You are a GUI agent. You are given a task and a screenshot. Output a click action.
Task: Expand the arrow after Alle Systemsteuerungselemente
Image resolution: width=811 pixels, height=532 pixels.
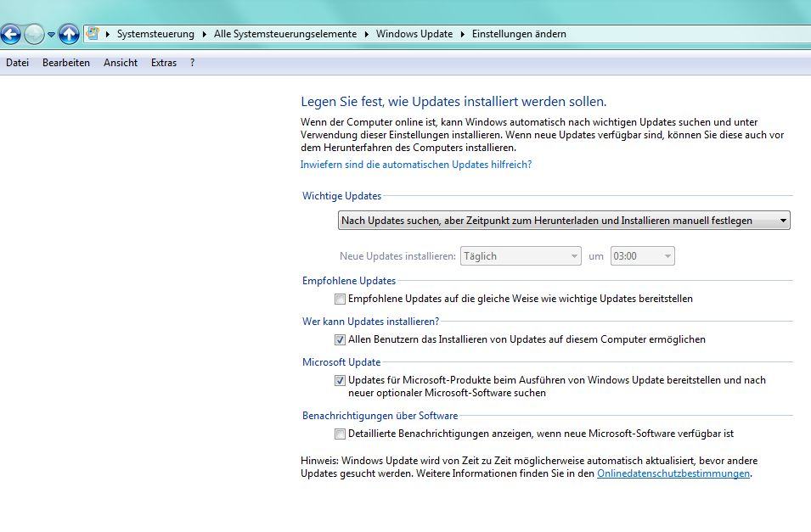coord(366,34)
